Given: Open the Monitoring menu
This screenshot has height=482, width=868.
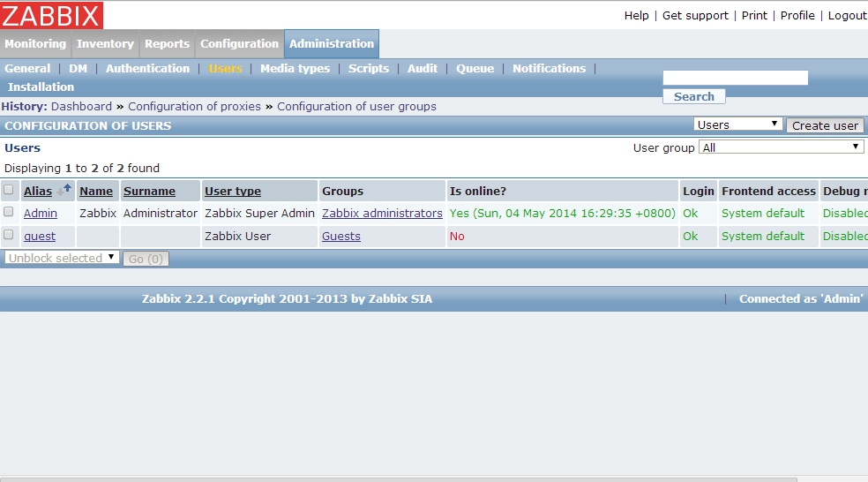Looking at the screenshot, I should (x=35, y=44).
